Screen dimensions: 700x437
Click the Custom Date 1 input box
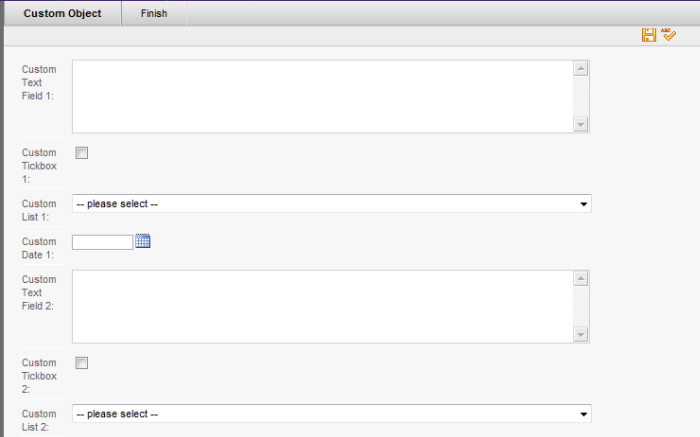tap(102, 242)
